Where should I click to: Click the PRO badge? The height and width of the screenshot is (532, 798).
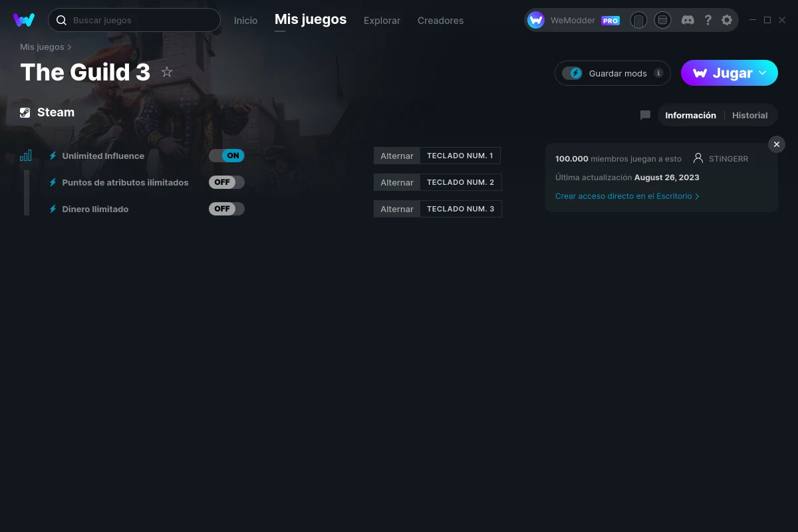coord(610,21)
